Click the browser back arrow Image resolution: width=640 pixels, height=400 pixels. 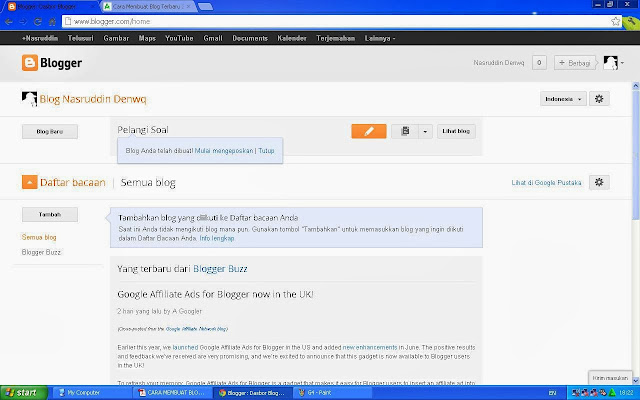tap(9, 22)
